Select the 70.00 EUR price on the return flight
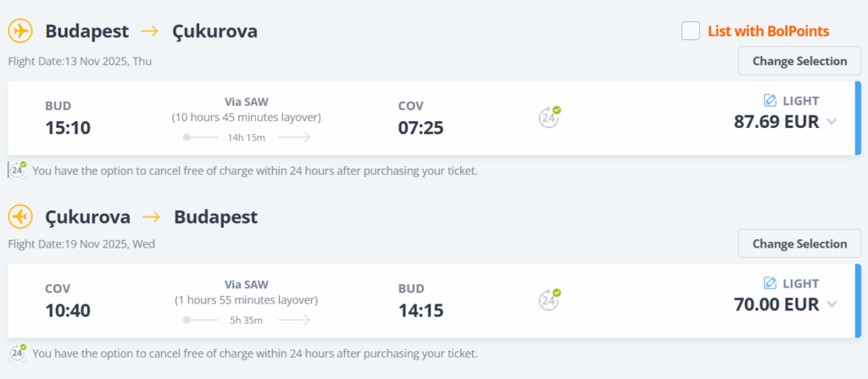 [x=776, y=304]
